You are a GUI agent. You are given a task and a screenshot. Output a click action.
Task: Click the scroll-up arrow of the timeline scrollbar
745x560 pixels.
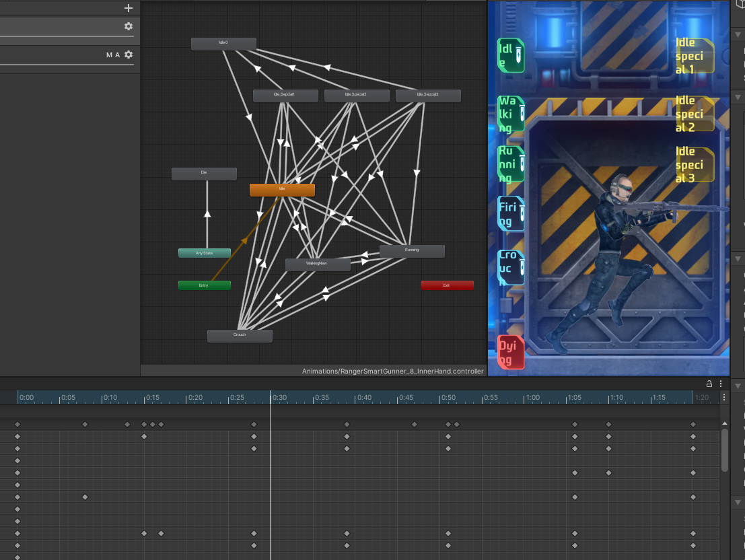(x=724, y=423)
